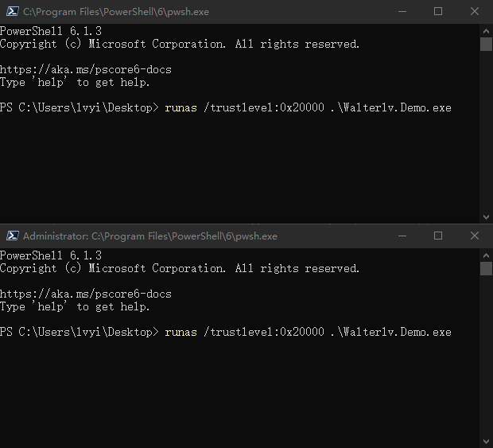Click the Copyright line in Administrator window
The height and width of the screenshot is (448, 493).
point(180,268)
